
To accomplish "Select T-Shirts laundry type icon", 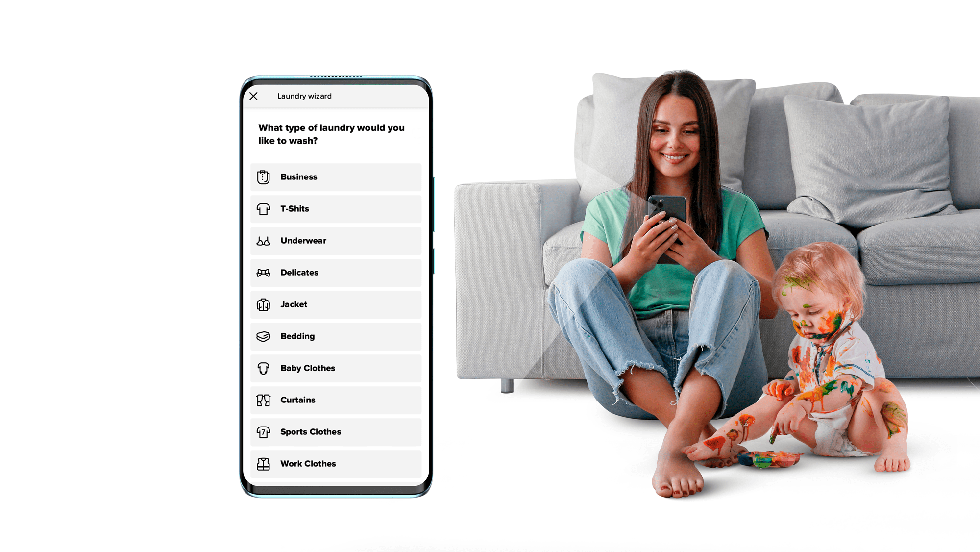I will click(263, 209).
